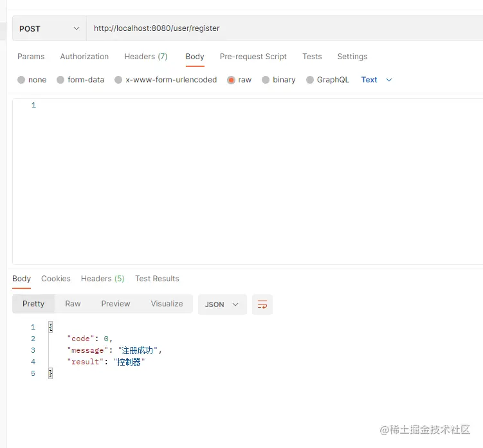Screen dimensions: 483x448
Task: Select the none body radio button
Action: 21,80
